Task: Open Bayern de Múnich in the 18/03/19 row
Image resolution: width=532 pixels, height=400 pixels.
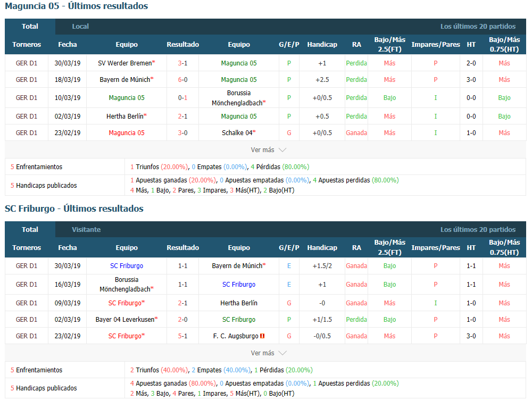Action: coord(126,80)
